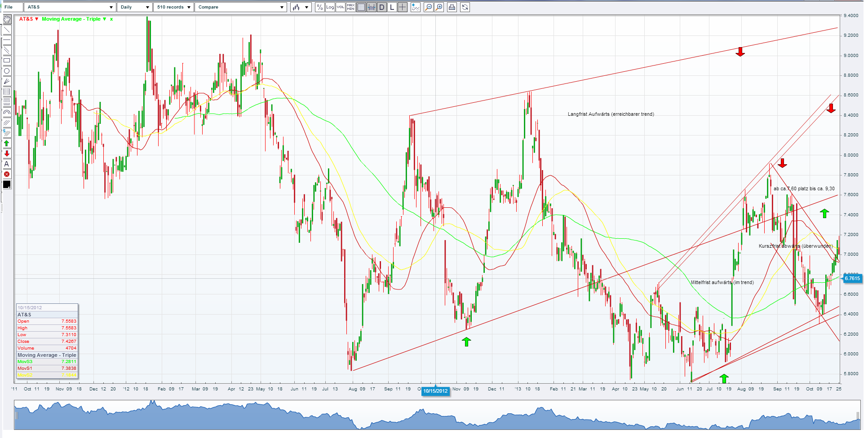Screen dimensions: 868x438
Task: Pick the circle drawing tool
Action: (7, 71)
